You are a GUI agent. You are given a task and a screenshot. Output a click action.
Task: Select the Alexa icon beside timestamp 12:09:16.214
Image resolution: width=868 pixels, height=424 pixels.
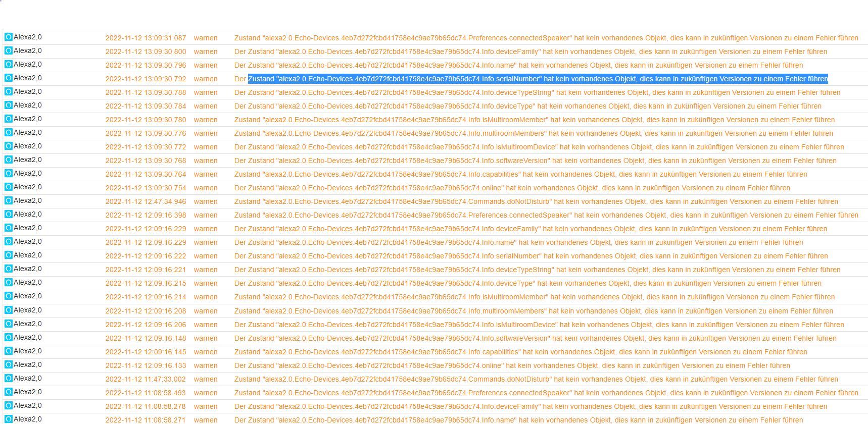(9, 296)
